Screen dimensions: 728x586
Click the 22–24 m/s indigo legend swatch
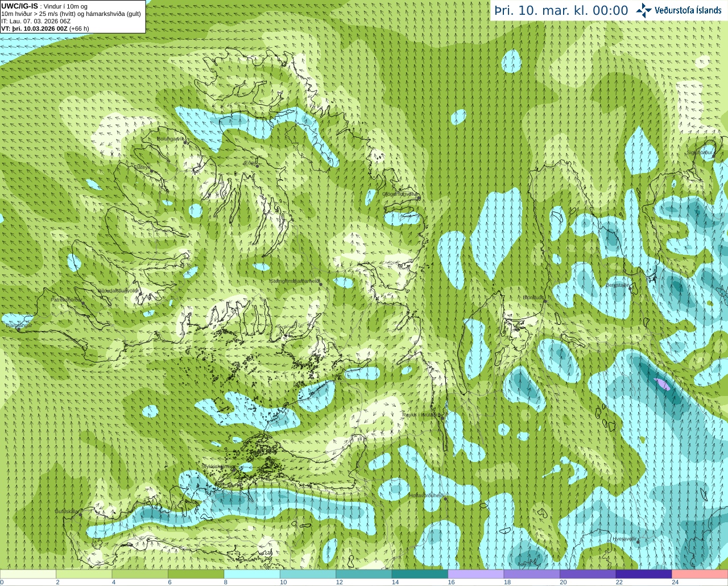point(644,574)
